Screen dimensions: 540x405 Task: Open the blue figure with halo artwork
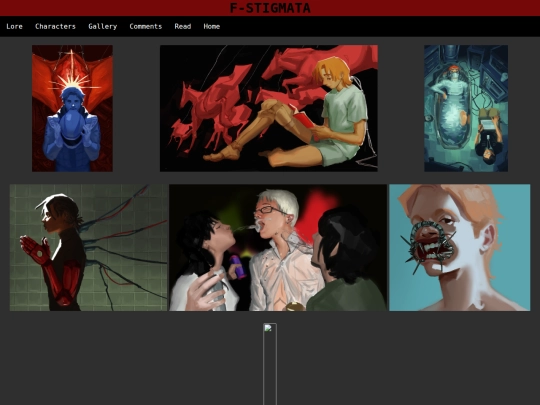[x=72, y=108]
